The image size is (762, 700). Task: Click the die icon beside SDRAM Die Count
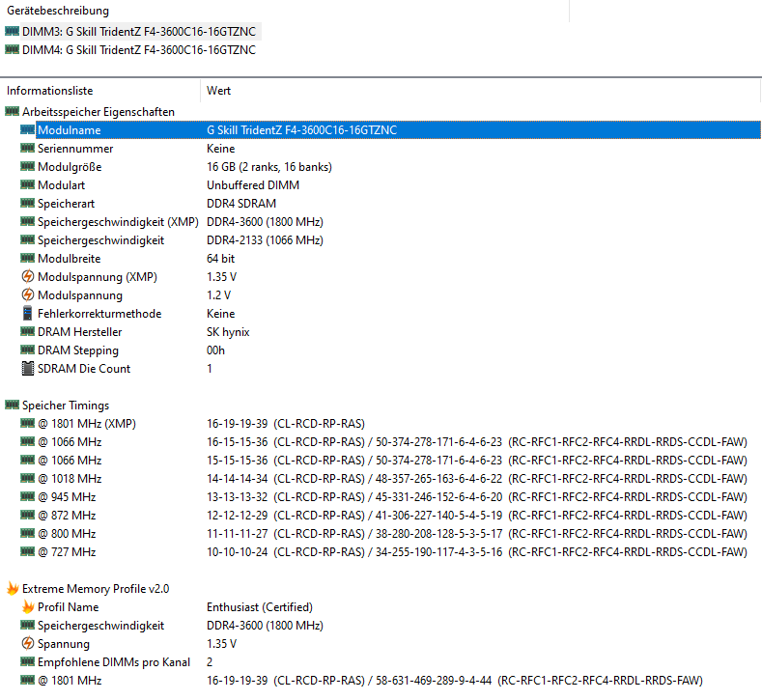point(28,368)
